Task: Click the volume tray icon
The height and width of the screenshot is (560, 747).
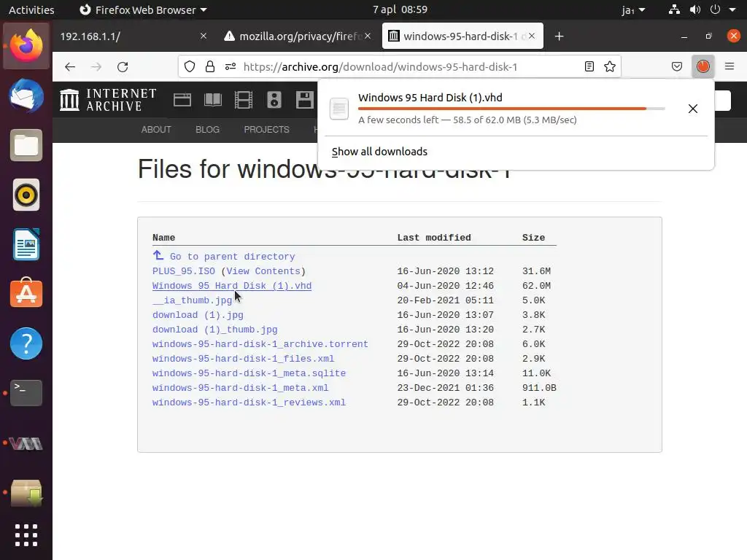Action: [x=695, y=9]
